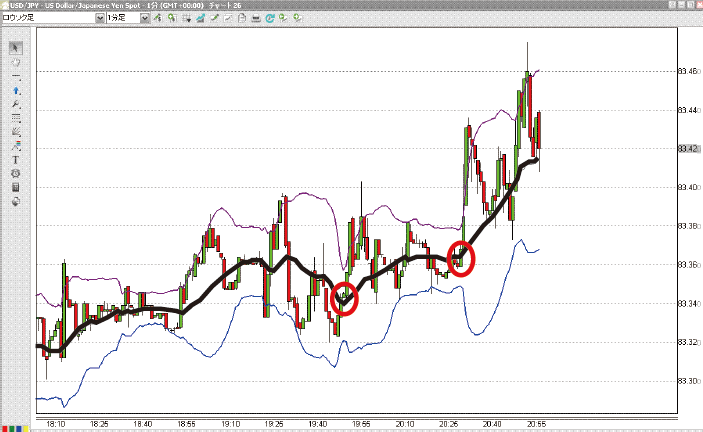Click the print icon in top toolbar
The height and width of the screenshot is (432, 703).
click(x=257, y=18)
